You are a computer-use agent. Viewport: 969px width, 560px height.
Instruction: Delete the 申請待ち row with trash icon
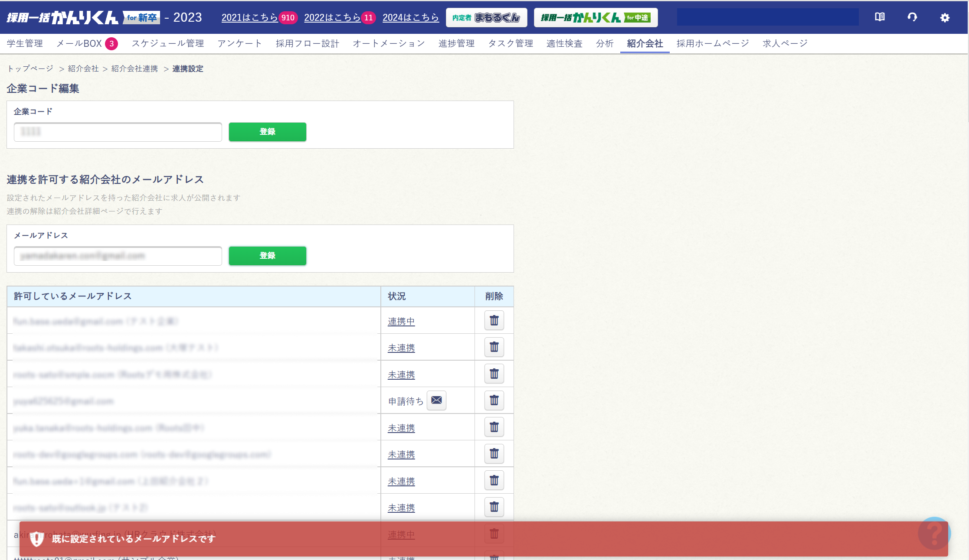494,400
